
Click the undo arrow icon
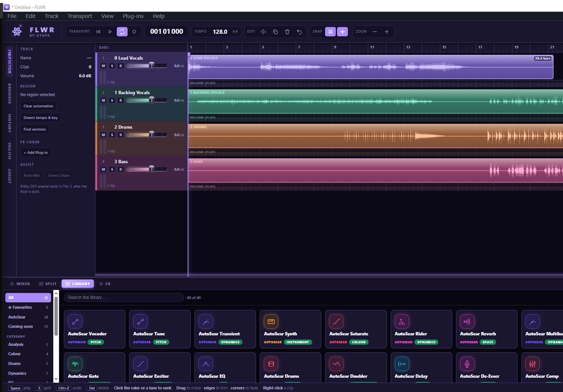coord(300,32)
